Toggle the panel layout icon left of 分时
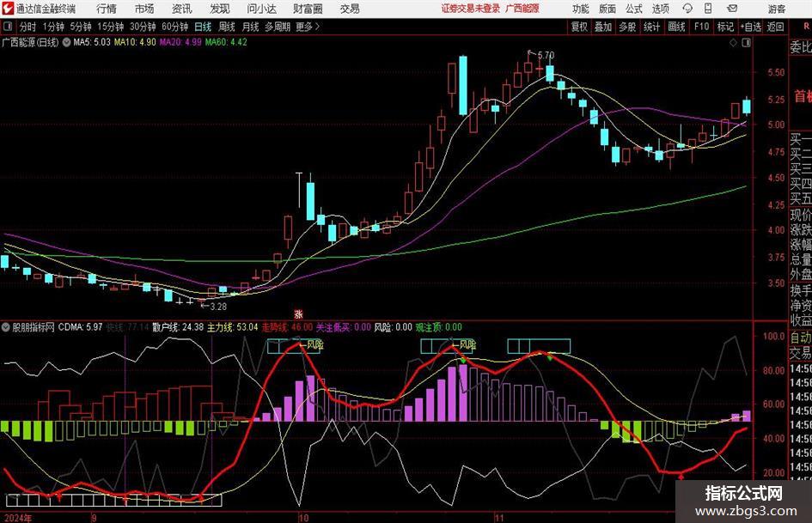812x523 pixels. coord(9,27)
